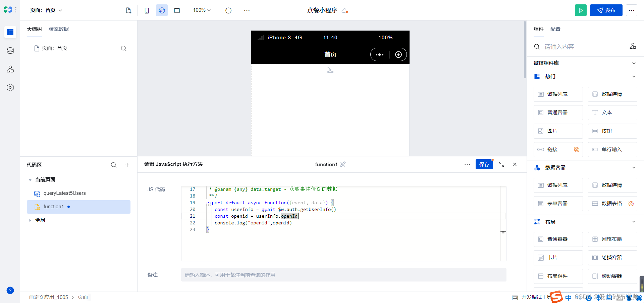The image size is (644, 303).
Task: Open the toolbar more options ellipsis
Action: coord(247,10)
